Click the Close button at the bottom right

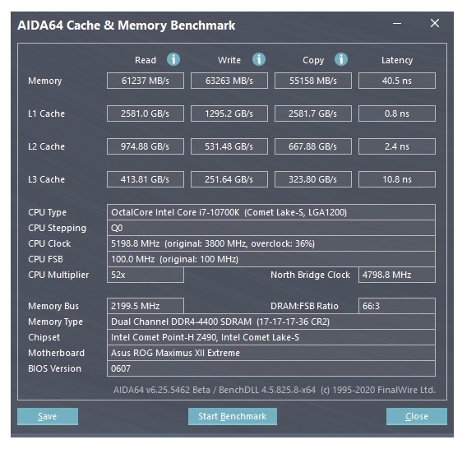tap(417, 416)
